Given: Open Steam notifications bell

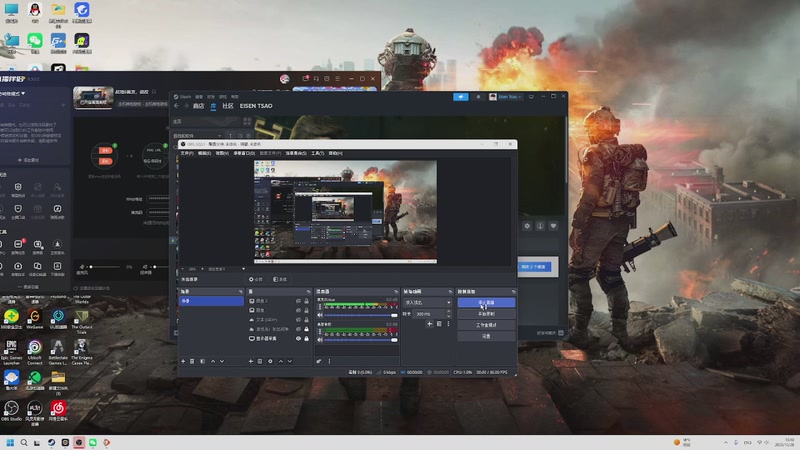Looking at the screenshot, I should tap(478, 96).
